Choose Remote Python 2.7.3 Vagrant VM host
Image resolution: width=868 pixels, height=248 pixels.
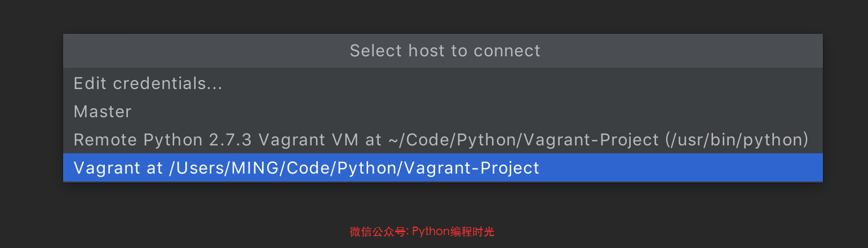point(441,140)
